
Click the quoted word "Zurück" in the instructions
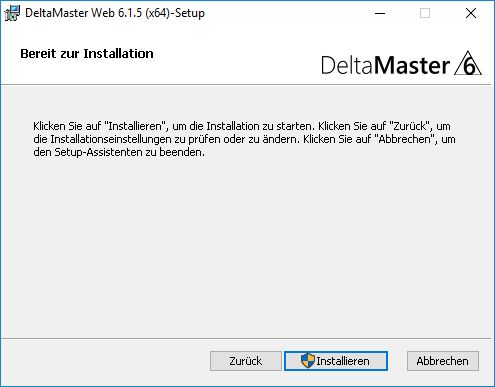tap(410, 126)
